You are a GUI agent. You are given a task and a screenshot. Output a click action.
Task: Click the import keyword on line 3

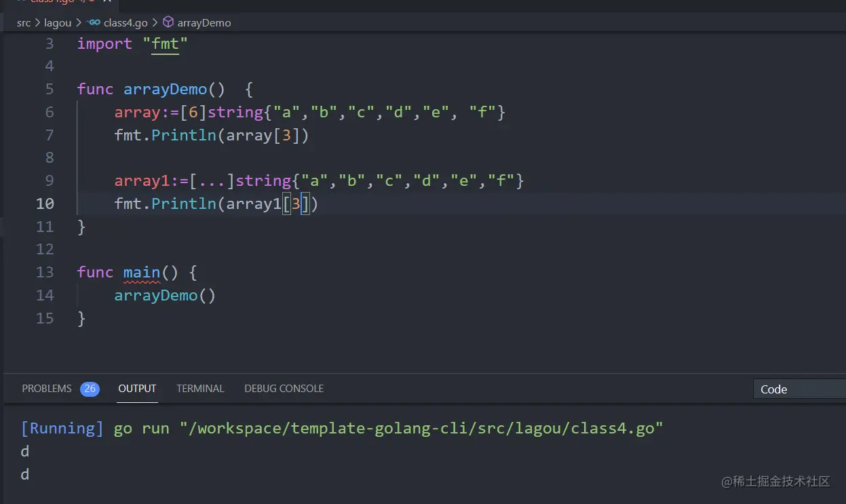click(104, 44)
